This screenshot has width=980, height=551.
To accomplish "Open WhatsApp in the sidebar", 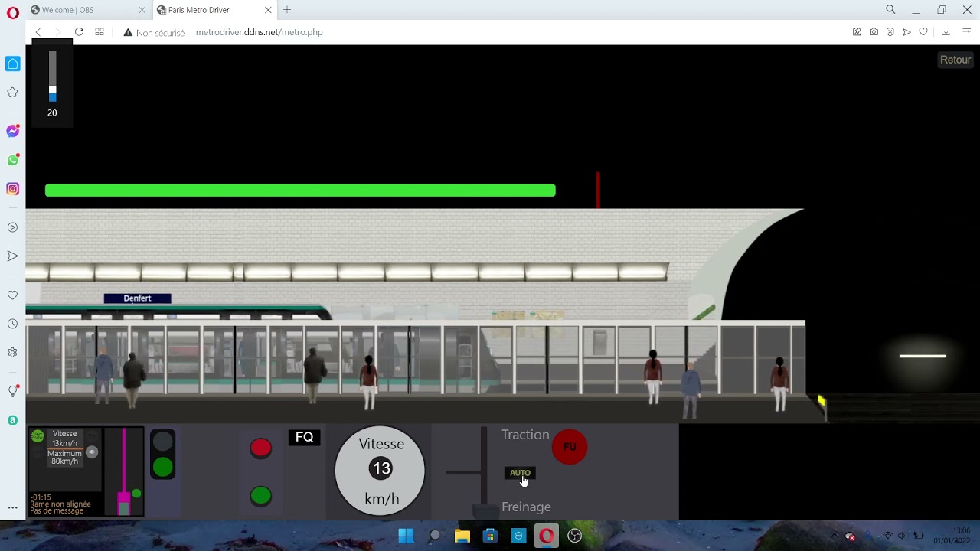I will pyautogui.click(x=13, y=160).
